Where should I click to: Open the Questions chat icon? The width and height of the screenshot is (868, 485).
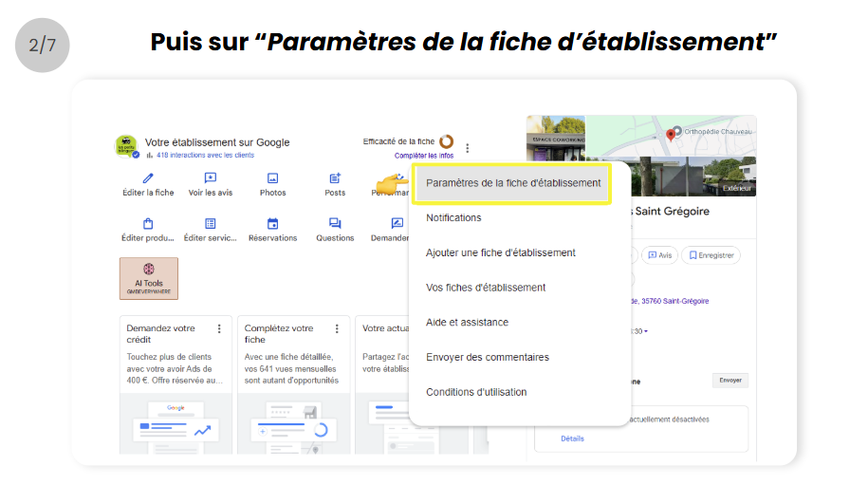coord(335,224)
